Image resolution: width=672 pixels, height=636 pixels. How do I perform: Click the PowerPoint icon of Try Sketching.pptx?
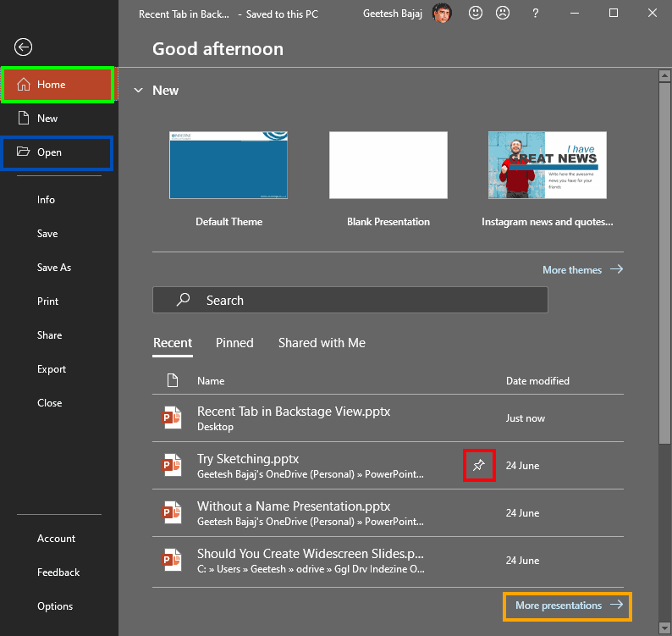point(172,465)
